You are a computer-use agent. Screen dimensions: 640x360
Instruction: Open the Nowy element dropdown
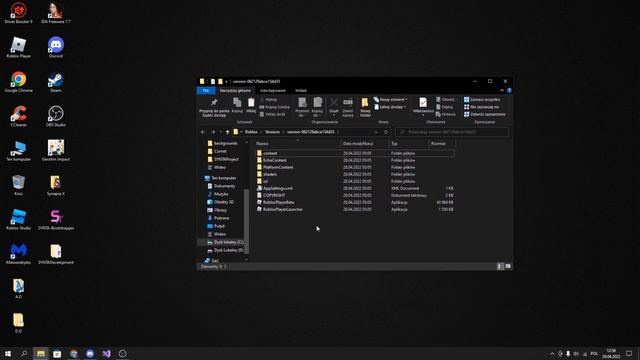click(x=391, y=100)
